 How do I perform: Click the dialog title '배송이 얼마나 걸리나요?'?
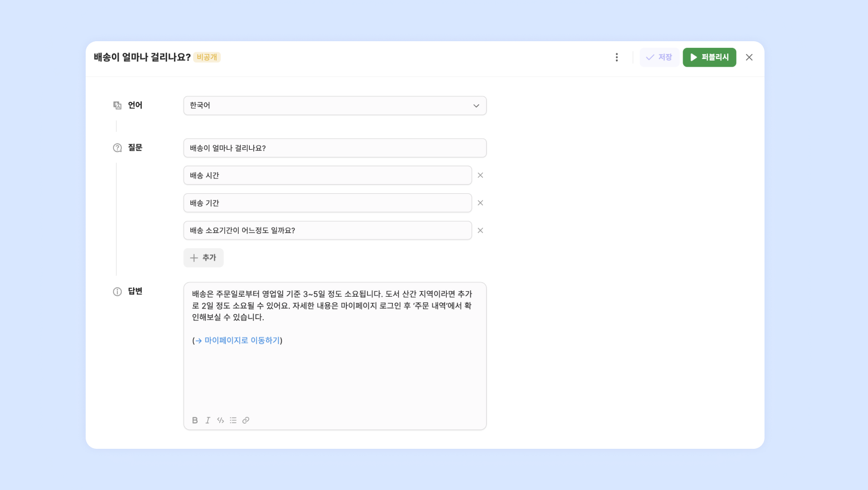(142, 57)
